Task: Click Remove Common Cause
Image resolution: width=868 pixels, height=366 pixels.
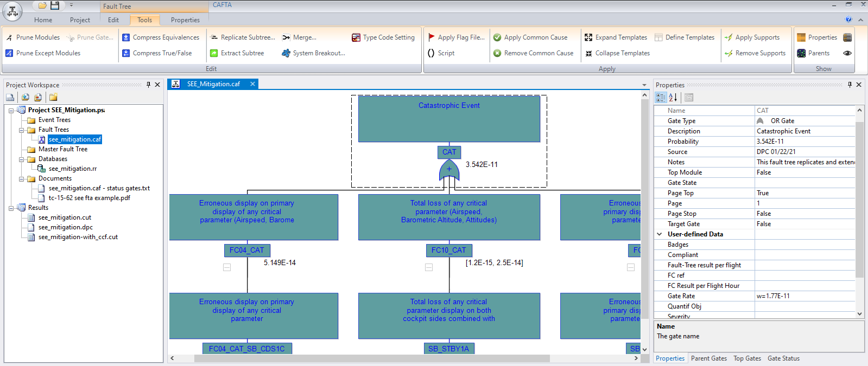Action: point(533,53)
